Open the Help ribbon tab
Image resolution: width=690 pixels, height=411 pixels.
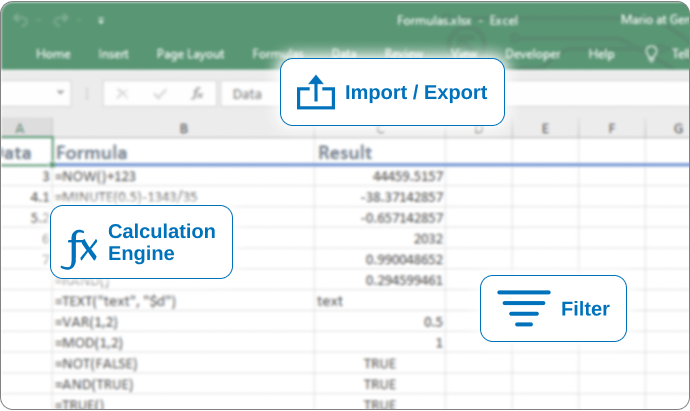pos(601,54)
